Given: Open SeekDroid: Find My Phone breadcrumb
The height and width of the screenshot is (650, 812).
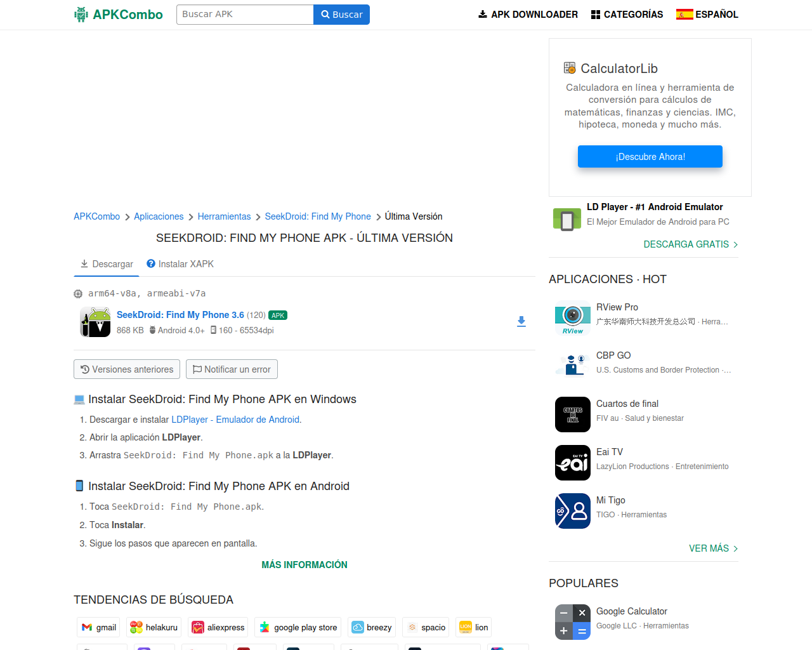Looking at the screenshot, I should tap(318, 216).
